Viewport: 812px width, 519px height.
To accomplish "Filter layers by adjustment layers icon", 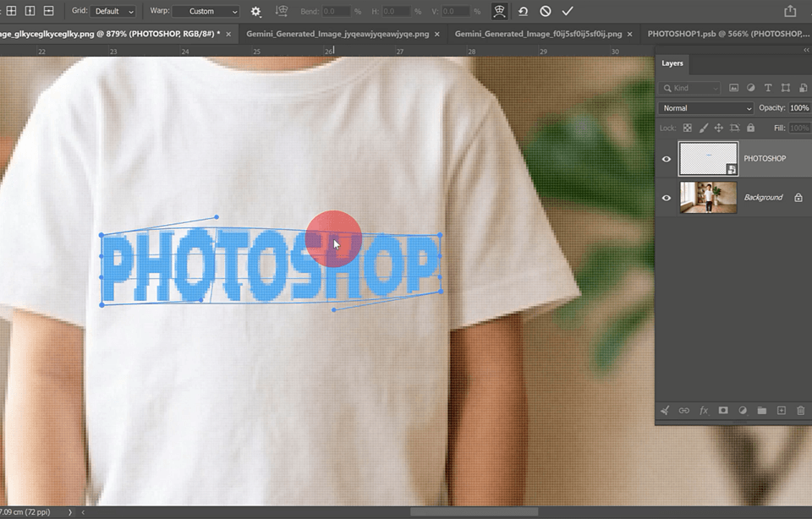I will click(x=751, y=88).
